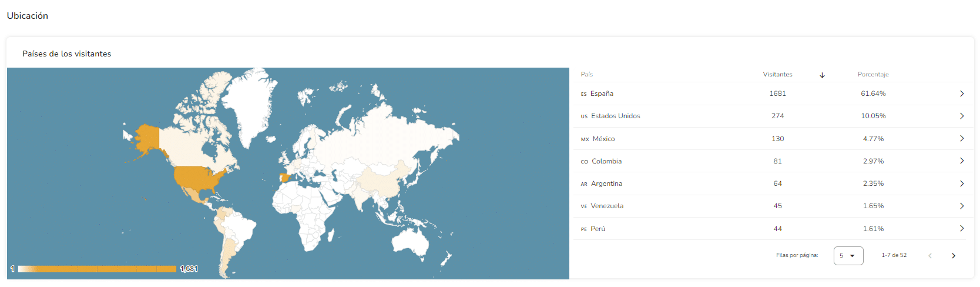Click the 2.35% percentage cell

[873, 183]
